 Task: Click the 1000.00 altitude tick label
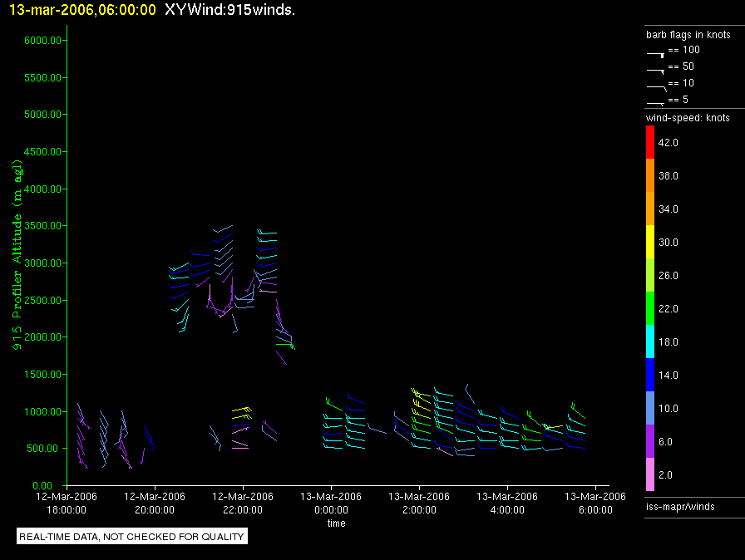click(x=42, y=411)
